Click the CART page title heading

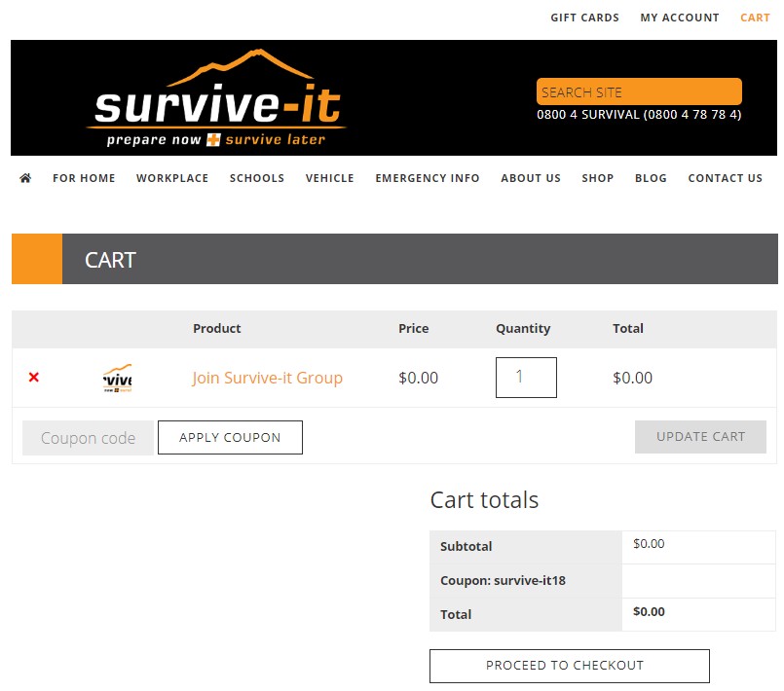coord(110,260)
